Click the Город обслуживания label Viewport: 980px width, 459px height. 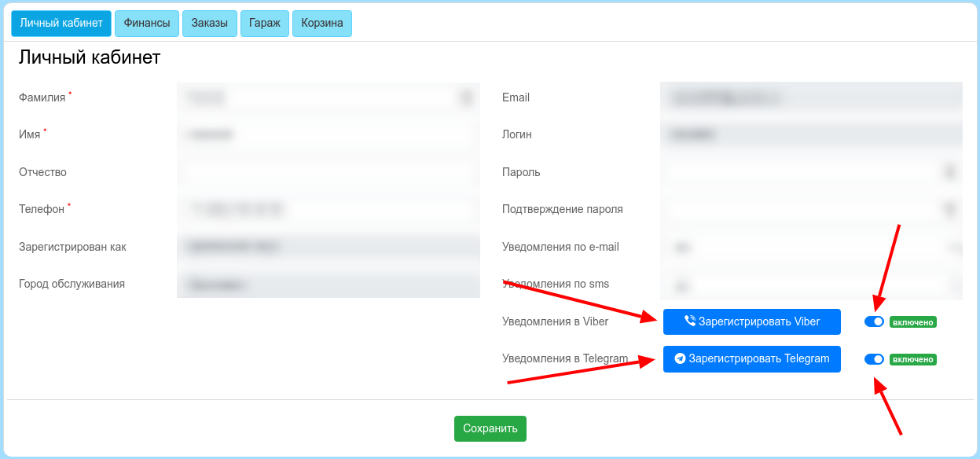(x=72, y=285)
